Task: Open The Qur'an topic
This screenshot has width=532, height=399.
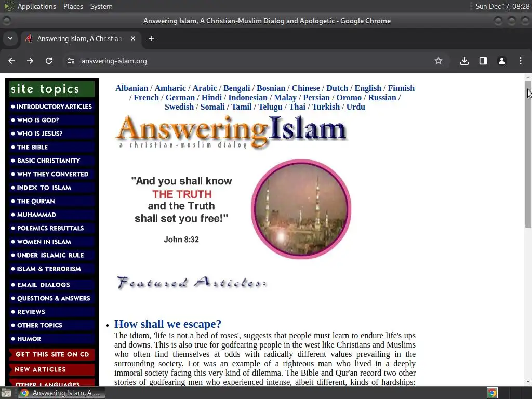Action: [x=52, y=201]
